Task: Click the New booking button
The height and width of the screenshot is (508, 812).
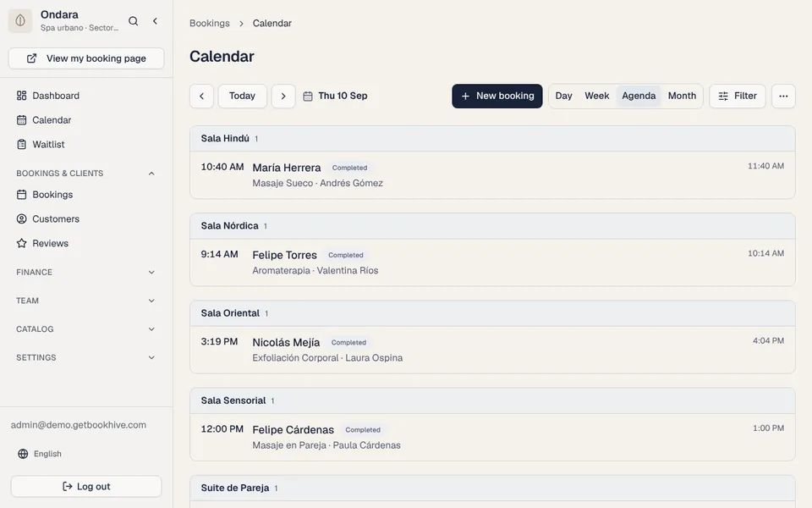Action: pos(497,96)
